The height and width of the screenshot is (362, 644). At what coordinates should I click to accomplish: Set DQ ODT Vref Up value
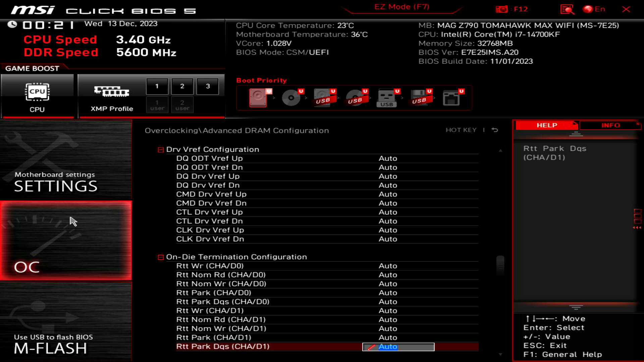tap(388, 158)
